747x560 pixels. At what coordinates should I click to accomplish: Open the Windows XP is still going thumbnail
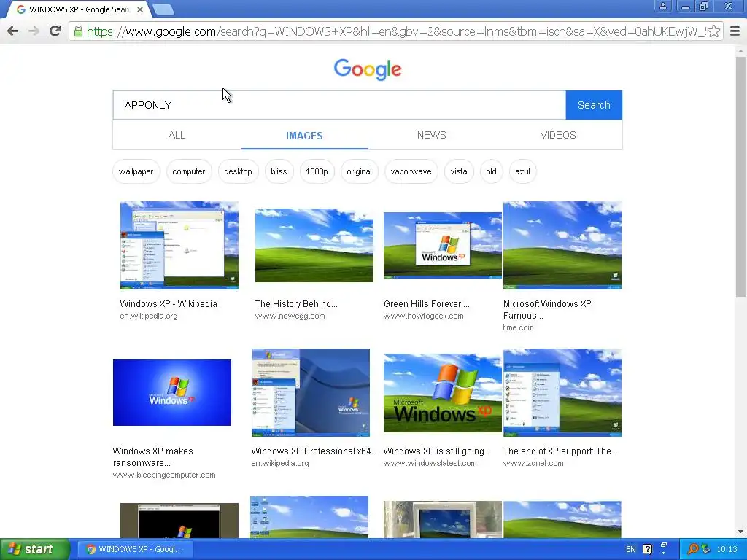pos(443,393)
